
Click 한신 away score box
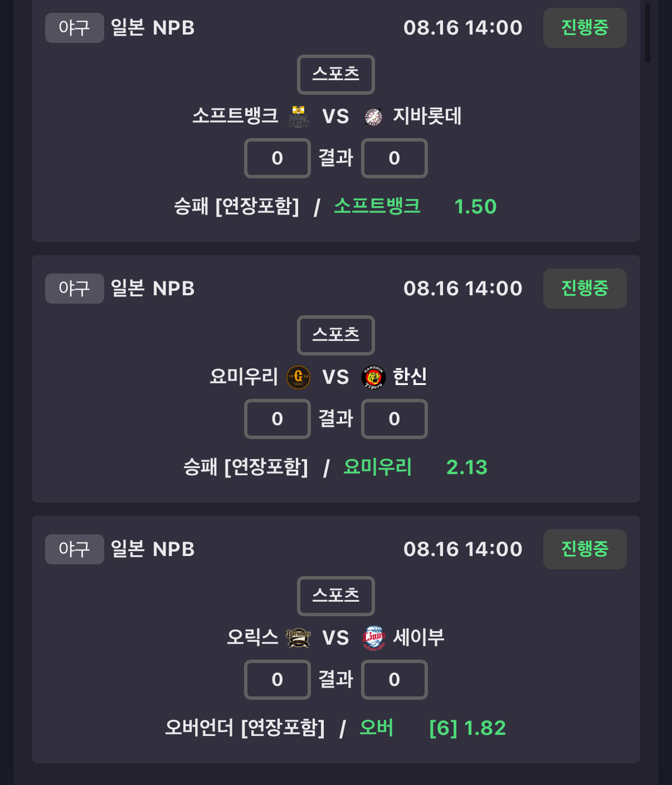point(395,419)
